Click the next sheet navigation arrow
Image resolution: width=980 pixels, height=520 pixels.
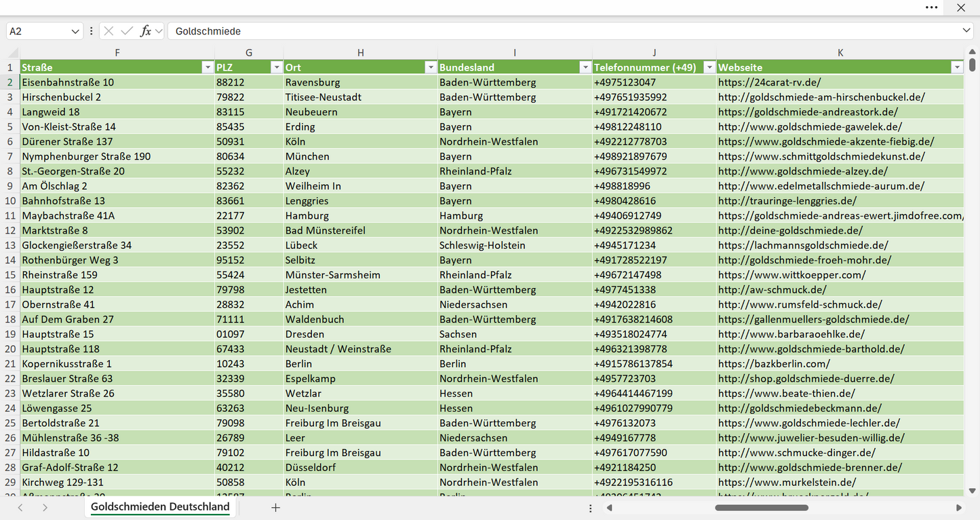pyautogui.click(x=45, y=508)
